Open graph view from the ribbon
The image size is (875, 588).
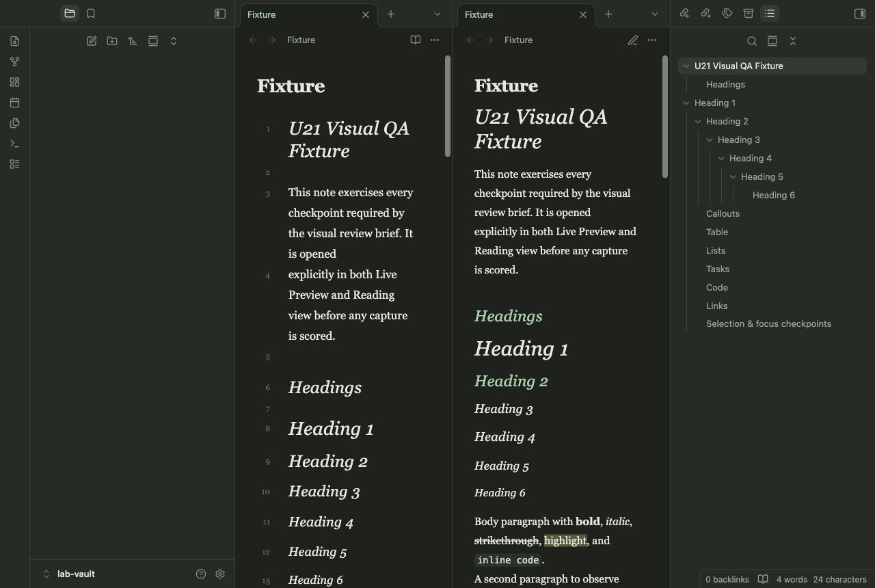coord(14,62)
